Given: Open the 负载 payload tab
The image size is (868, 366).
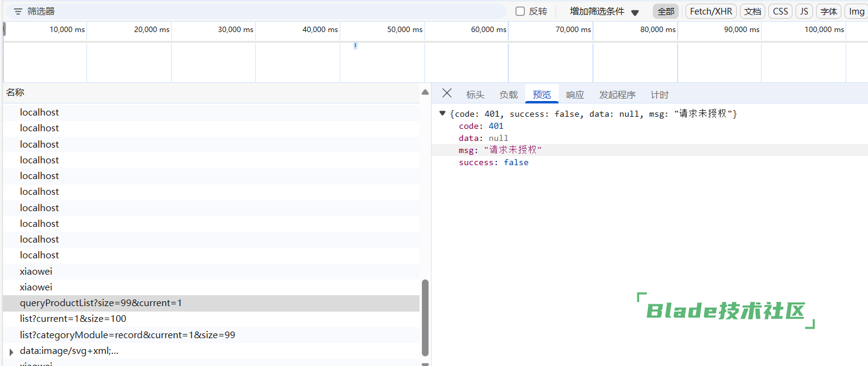Looking at the screenshot, I should coord(508,95).
